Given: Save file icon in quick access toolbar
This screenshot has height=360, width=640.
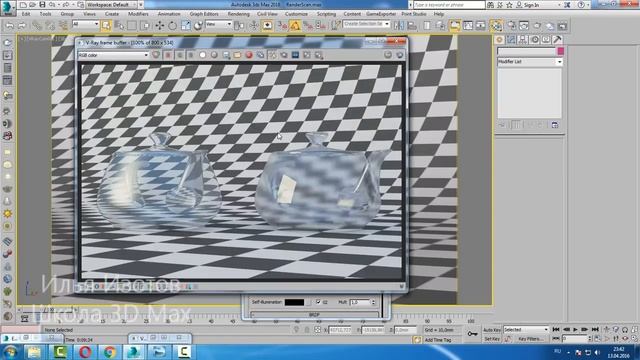Looking at the screenshot, I should point(42,5).
